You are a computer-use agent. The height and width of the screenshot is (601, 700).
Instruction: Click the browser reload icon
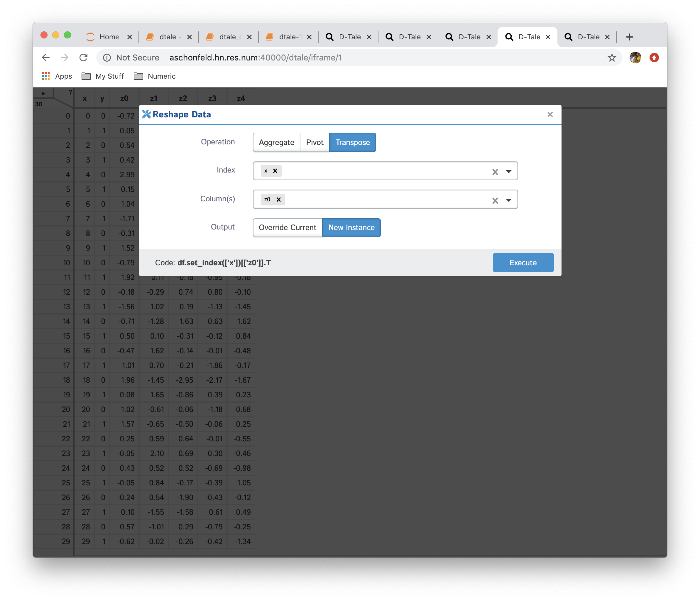(83, 58)
